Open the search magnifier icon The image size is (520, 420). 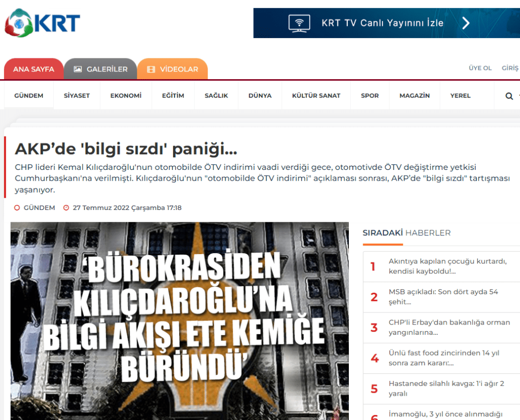(x=509, y=96)
